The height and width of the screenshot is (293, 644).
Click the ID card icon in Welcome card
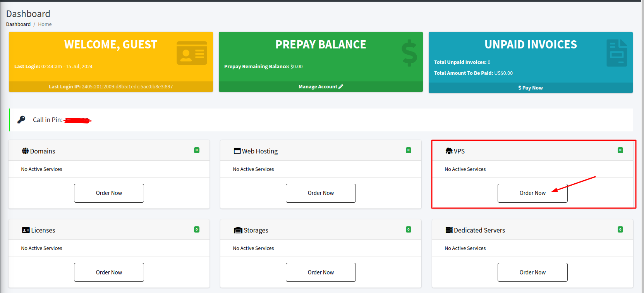pyautogui.click(x=192, y=53)
